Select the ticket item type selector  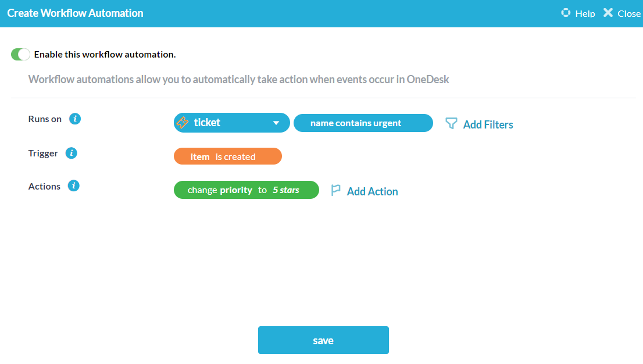click(x=232, y=123)
